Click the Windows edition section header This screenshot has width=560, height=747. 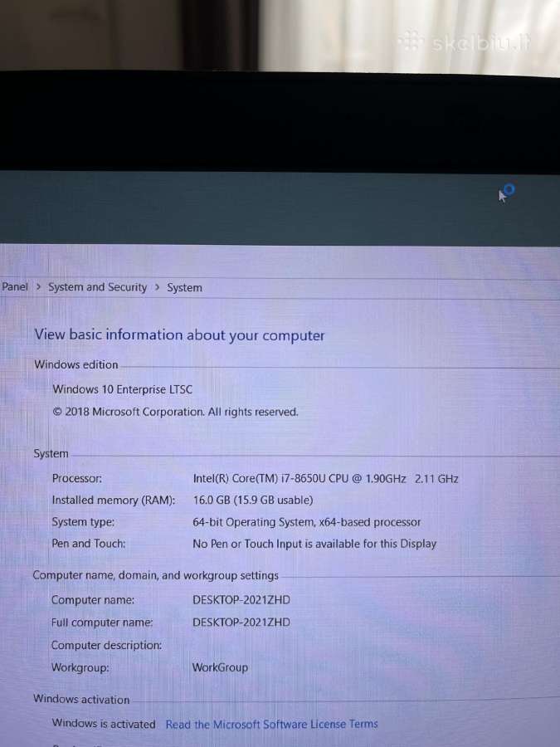pyautogui.click(x=76, y=364)
